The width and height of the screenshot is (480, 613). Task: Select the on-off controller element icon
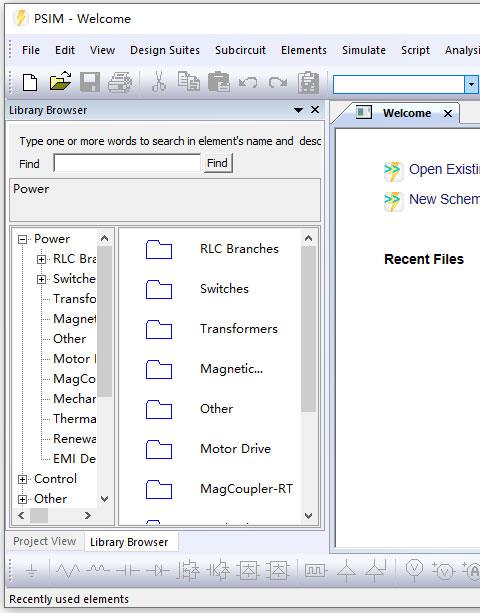pos(376,570)
